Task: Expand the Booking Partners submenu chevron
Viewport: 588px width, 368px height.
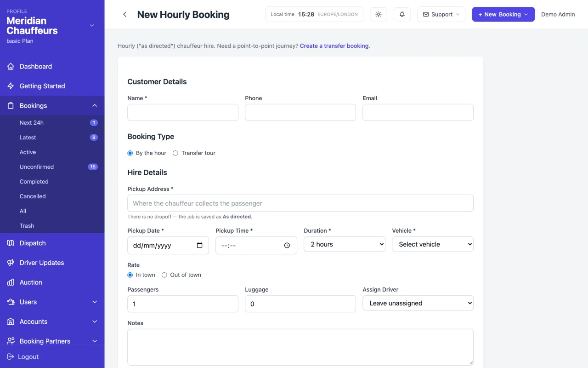Action: 95,341
